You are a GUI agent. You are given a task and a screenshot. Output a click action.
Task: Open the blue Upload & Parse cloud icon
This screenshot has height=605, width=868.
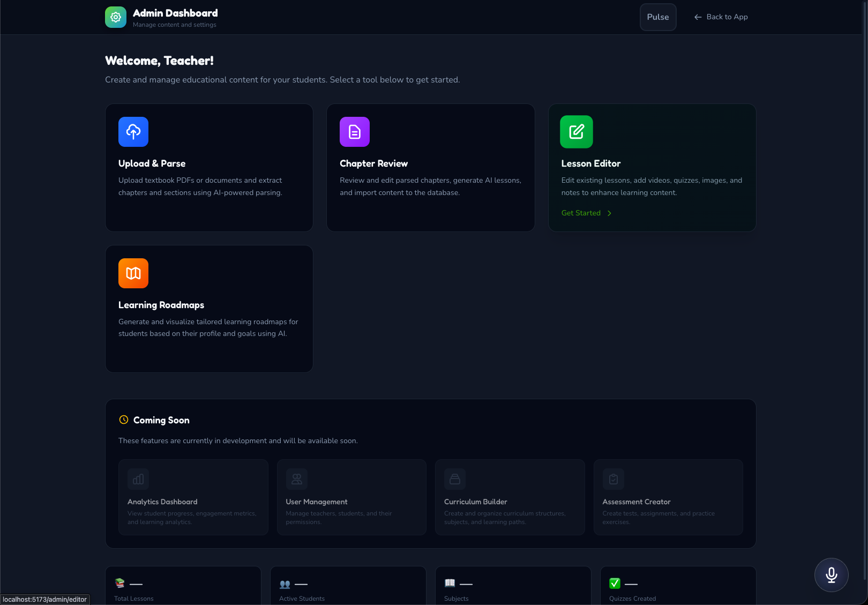(133, 132)
